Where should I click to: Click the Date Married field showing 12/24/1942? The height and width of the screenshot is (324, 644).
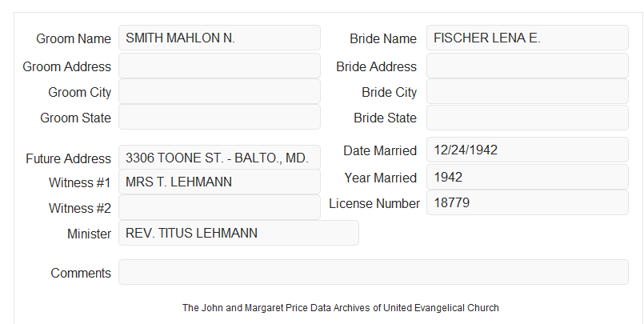point(527,150)
